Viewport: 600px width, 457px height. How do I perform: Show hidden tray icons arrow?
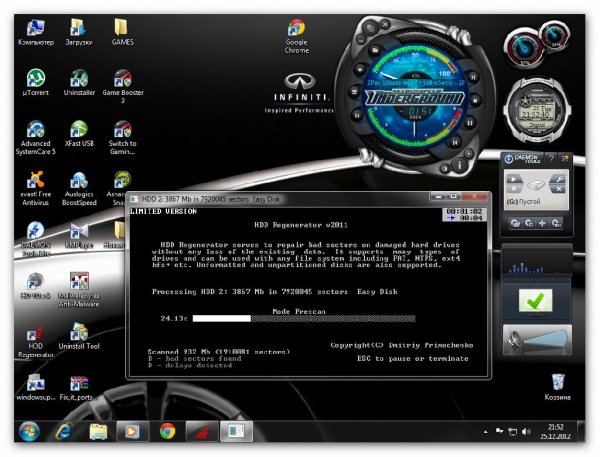(x=486, y=432)
